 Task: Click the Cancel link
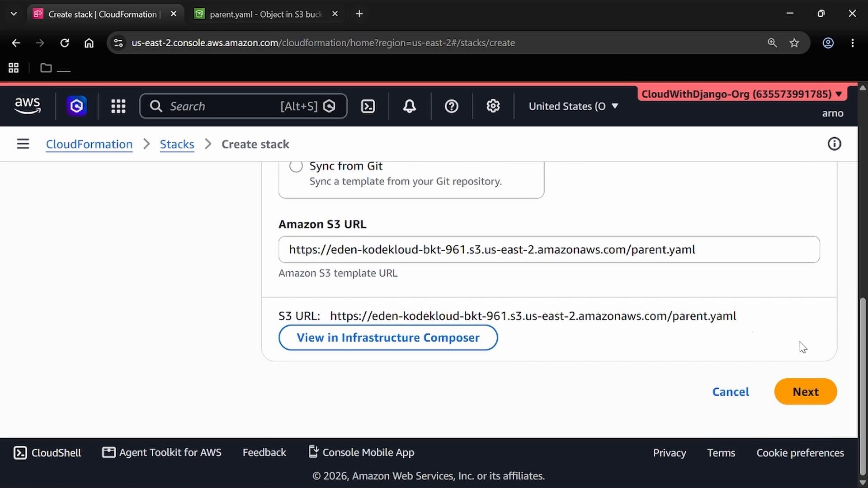coord(731,392)
